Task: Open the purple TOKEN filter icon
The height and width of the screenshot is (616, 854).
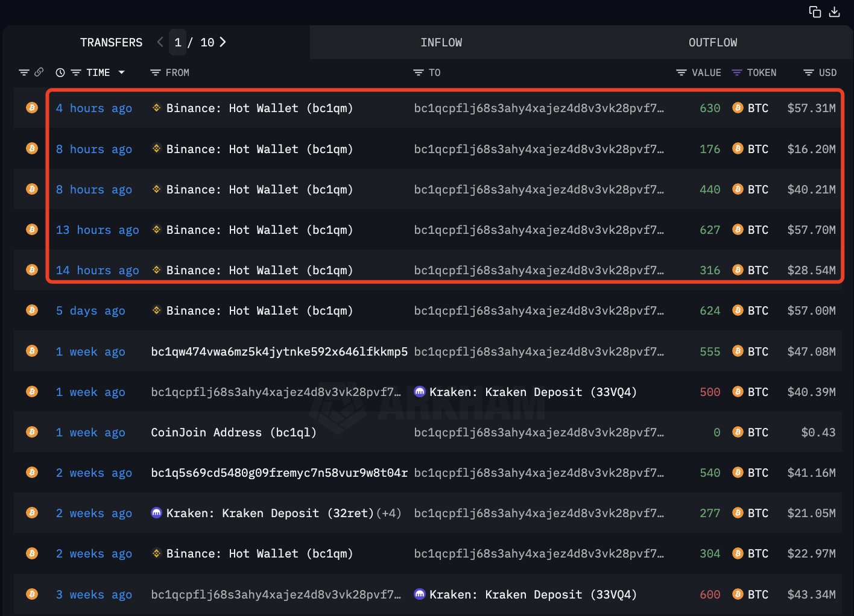Action: tap(736, 73)
